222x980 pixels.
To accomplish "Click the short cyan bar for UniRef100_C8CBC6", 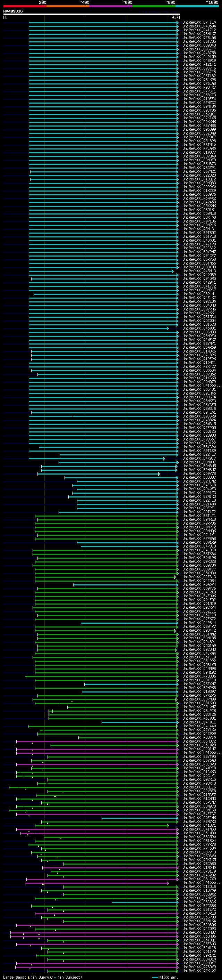I will pyautogui.click(x=145, y=902).
